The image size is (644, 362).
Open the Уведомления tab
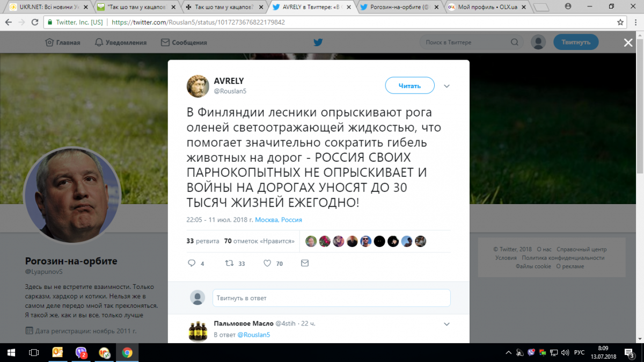(x=121, y=42)
